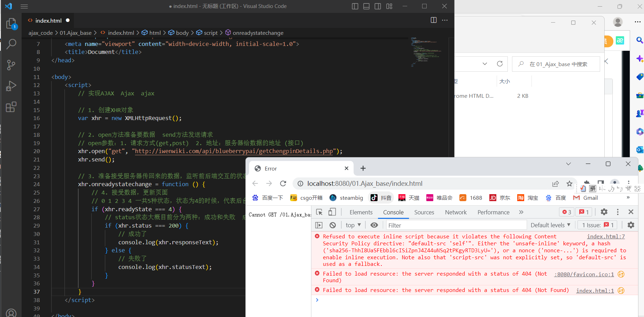The image size is (644, 317).
Task: Open a new Chrome tab
Action: point(363,168)
